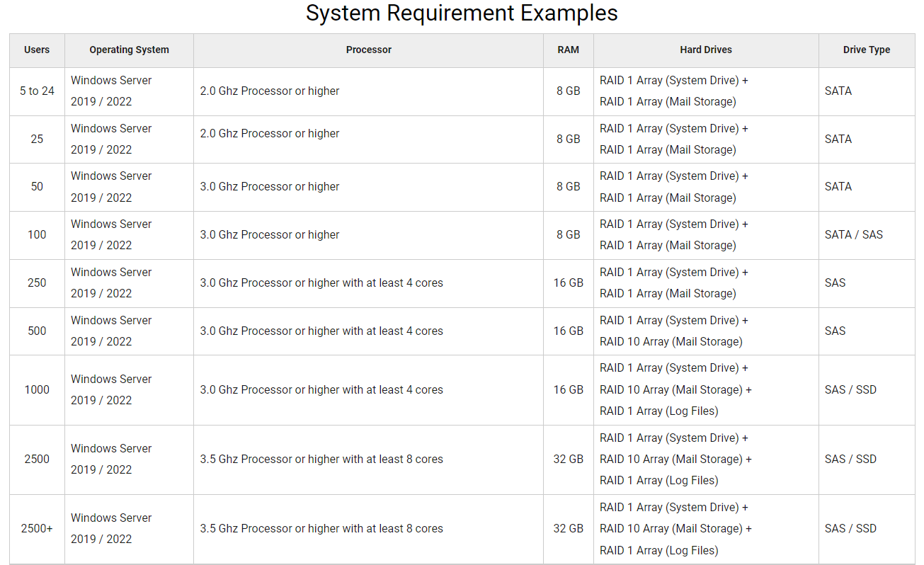The height and width of the screenshot is (565, 924).
Task: Click the "SATA / SAS" drive type cell
Action: [867, 235]
